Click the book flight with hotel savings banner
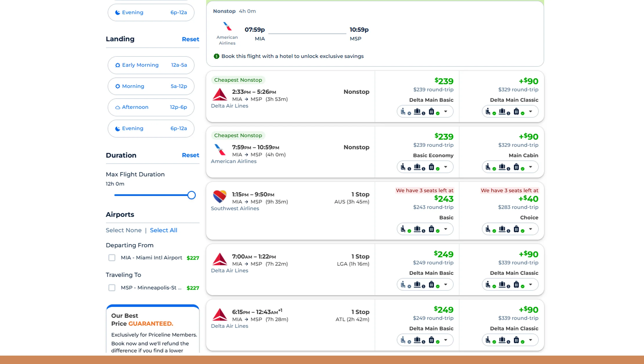This screenshot has width=644, height=364. tap(292, 56)
